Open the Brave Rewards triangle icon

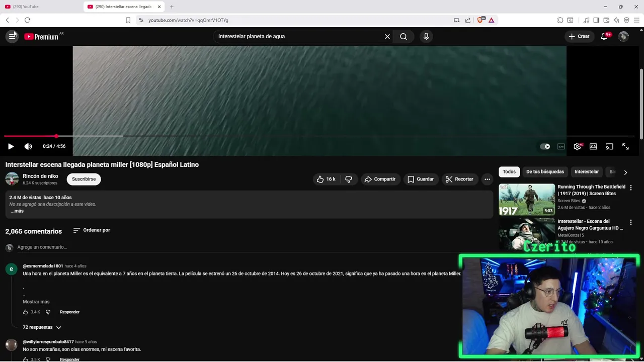tap(491, 20)
